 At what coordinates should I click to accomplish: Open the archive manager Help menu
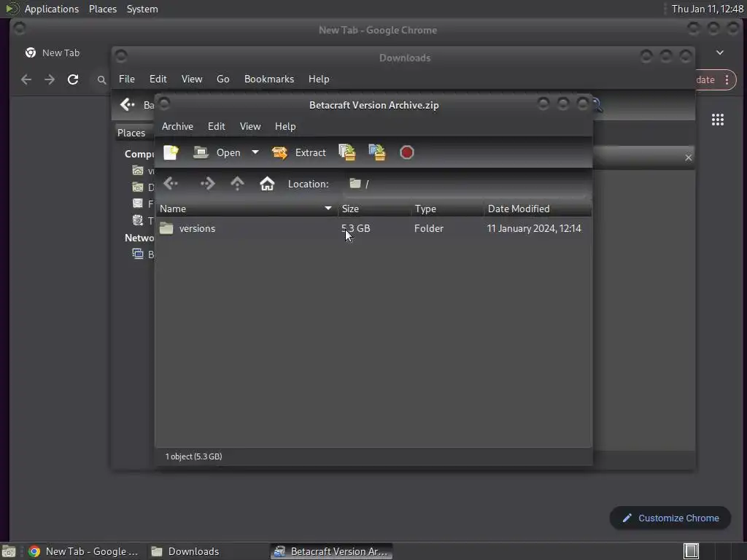click(285, 126)
